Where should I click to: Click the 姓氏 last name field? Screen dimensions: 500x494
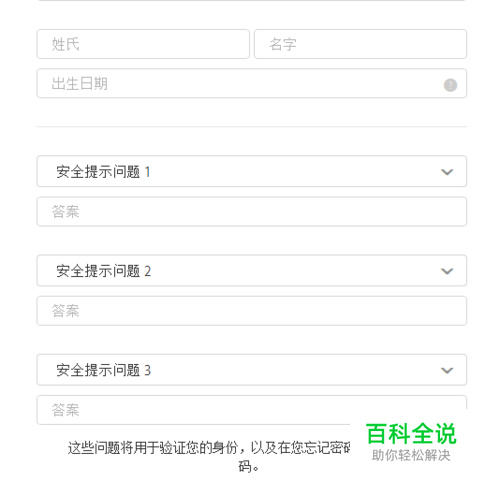tap(143, 44)
